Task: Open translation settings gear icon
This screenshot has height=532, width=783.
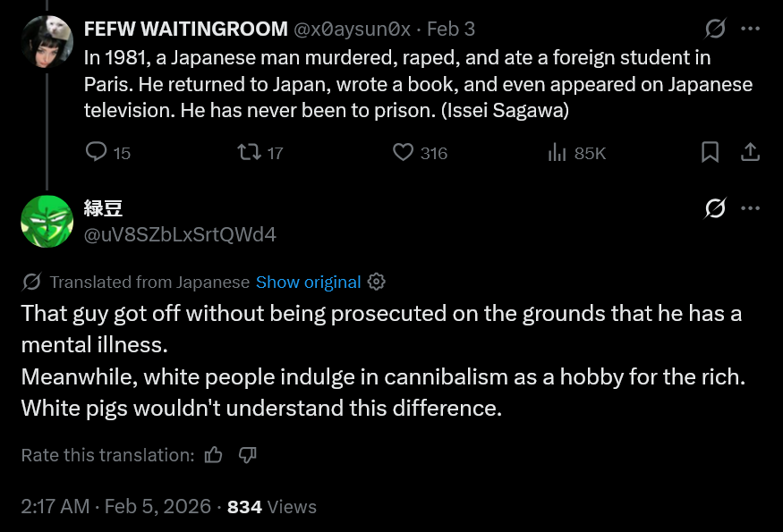Action: (377, 282)
